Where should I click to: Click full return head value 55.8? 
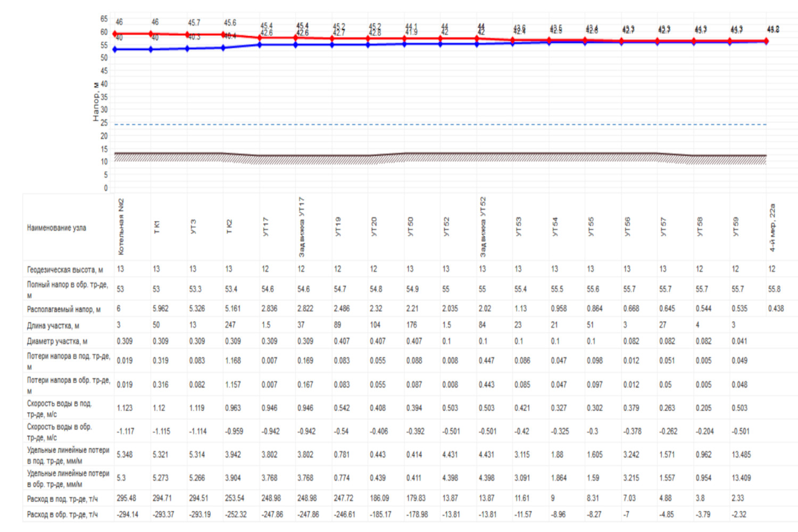(774, 289)
